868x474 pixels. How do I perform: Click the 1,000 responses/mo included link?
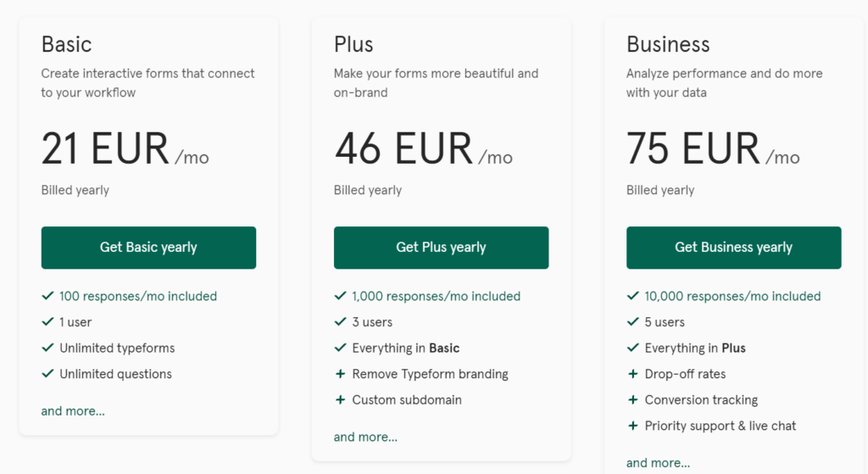(x=436, y=296)
